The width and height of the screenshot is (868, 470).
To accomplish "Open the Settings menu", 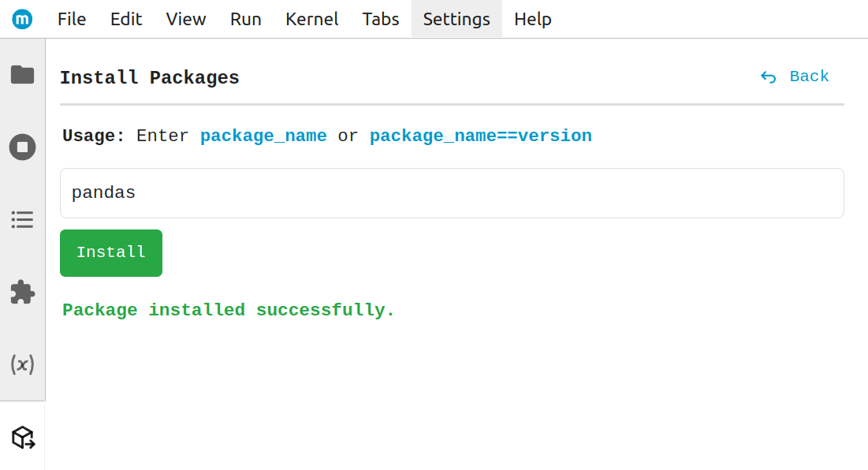I will pos(456,19).
